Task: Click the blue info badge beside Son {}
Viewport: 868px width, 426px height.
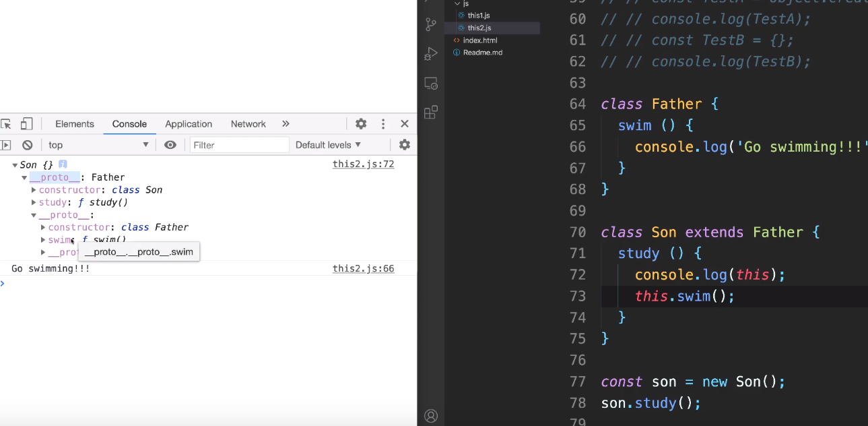Action: [63, 164]
